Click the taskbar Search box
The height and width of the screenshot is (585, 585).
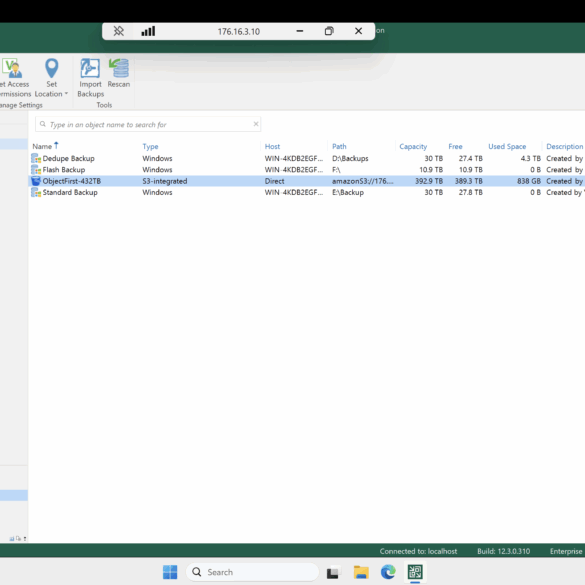tap(253, 572)
